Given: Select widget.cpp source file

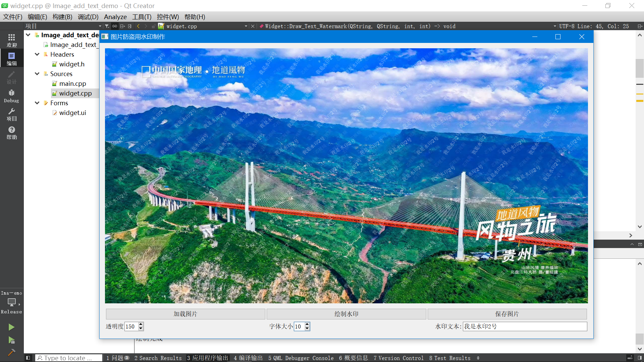Looking at the screenshot, I should click(74, 93).
